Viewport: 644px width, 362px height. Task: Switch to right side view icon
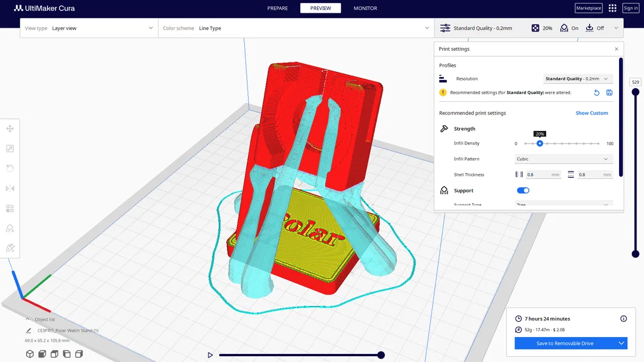pos(79,354)
